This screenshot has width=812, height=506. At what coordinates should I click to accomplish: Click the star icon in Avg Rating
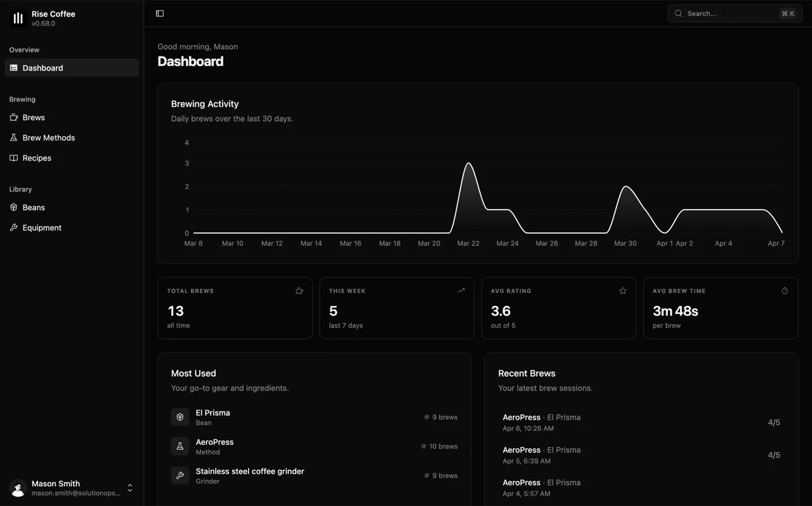(623, 291)
